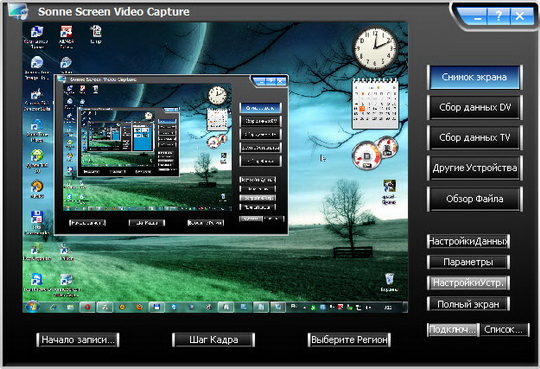The width and height of the screenshot is (540, 369).
Task: Select Сбор данных TV mode
Action: (475, 137)
